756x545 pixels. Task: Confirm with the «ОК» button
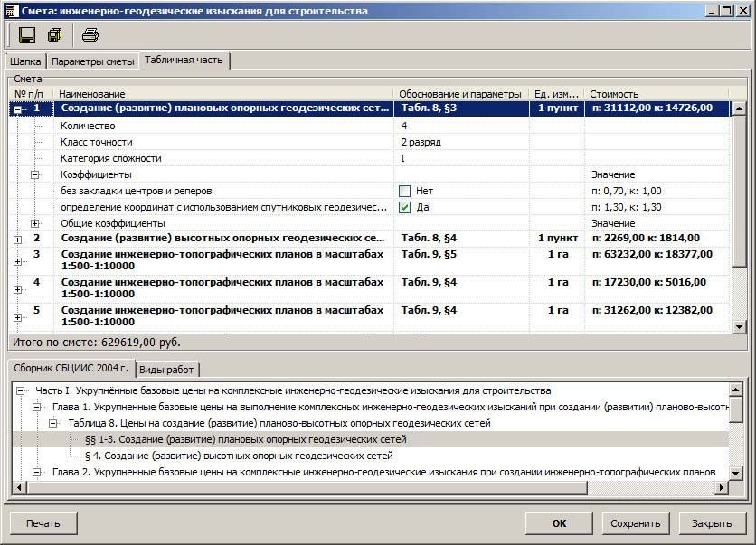click(x=559, y=523)
